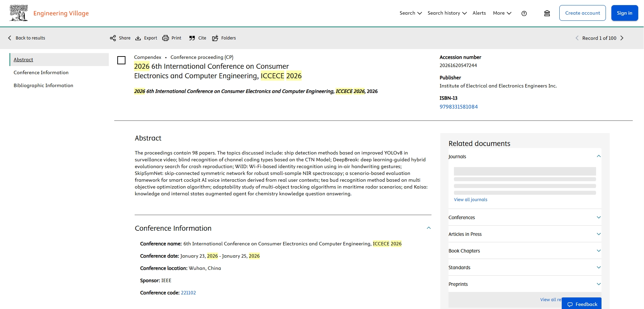This screenshot has height=309, width=644.
Task: Open the More dropdown menu
Action: pyautogui.click(x=502, y=13)
